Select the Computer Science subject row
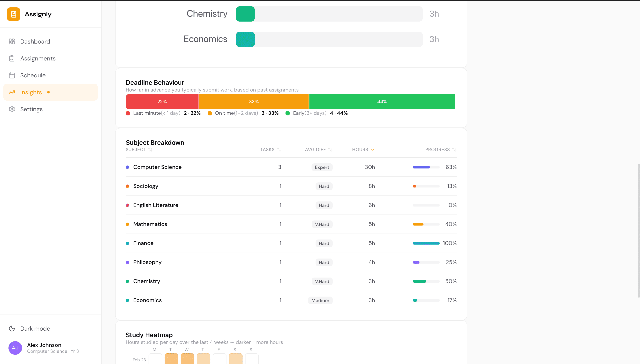Screen dimensions: 640x364 click(157, 167)
